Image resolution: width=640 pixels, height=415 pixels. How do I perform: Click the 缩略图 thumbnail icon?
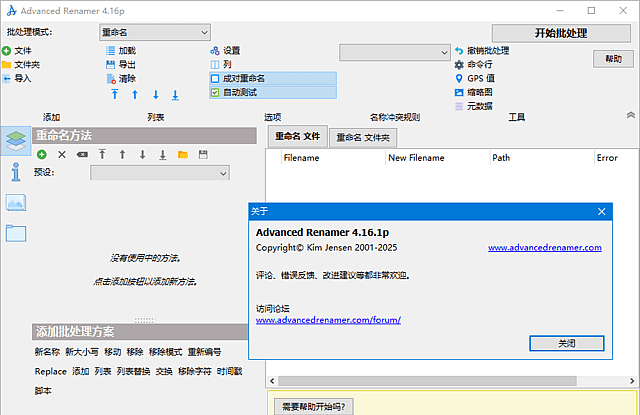(x=459, y=92)
